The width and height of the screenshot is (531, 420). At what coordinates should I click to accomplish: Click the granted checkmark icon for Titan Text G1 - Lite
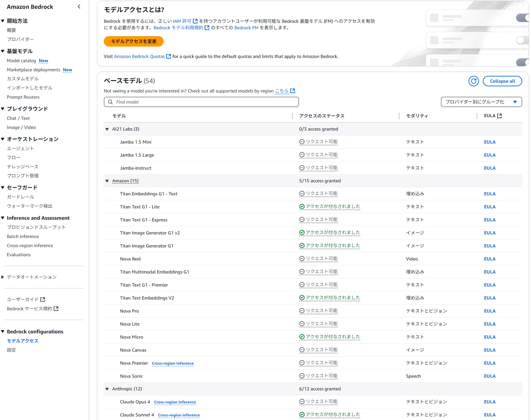[x=302, y=206]
